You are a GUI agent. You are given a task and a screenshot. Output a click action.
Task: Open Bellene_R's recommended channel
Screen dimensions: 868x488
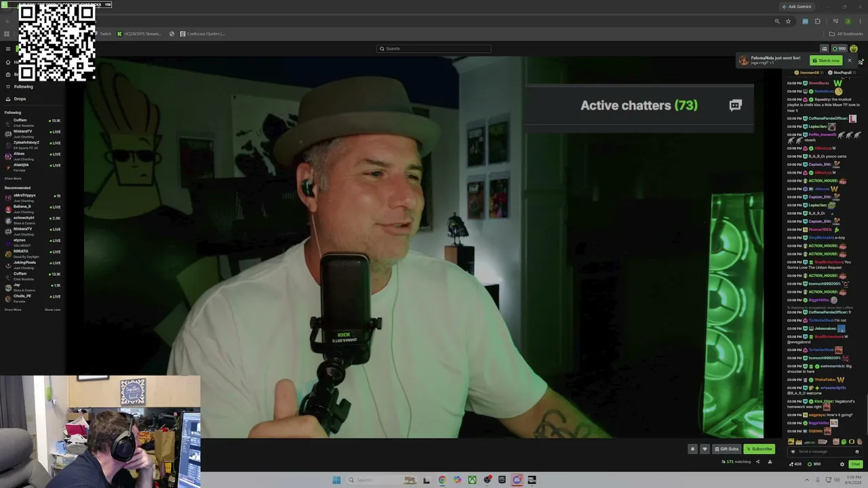(33, 208)
